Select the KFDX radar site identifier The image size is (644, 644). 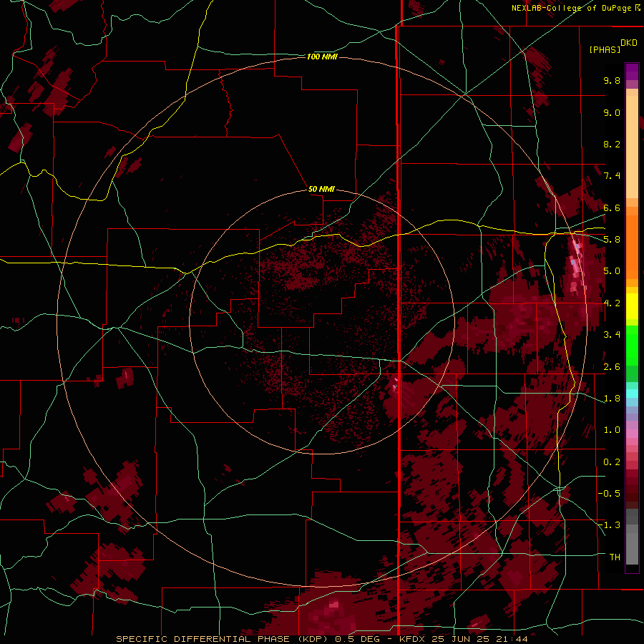pos(411,639)
